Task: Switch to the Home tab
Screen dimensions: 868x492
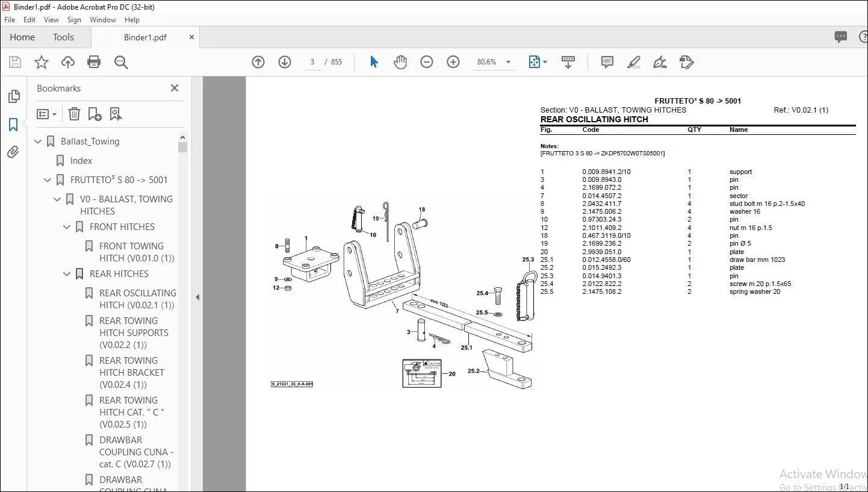Action: 22,37
